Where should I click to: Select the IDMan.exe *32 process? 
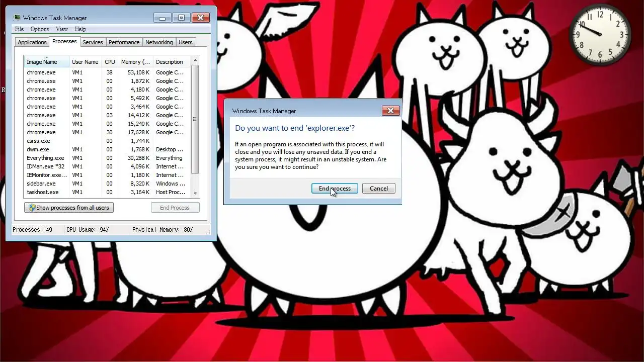(108, 166)
